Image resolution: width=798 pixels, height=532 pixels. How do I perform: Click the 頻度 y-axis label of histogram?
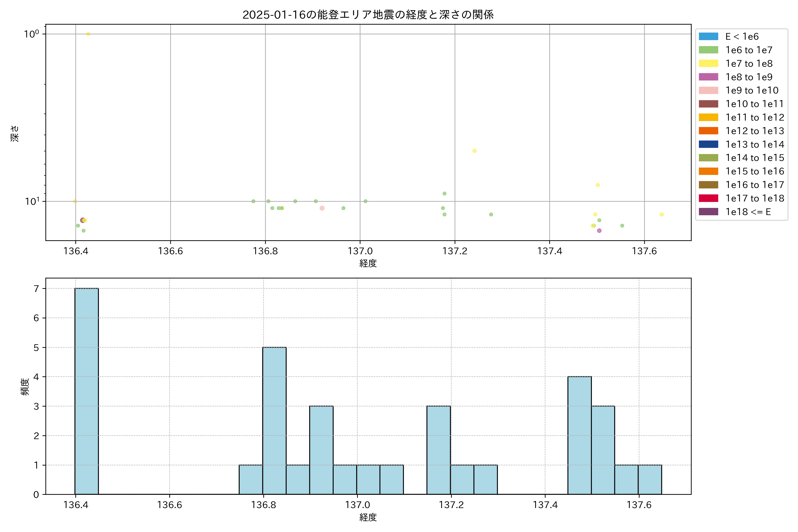point(25,387)
